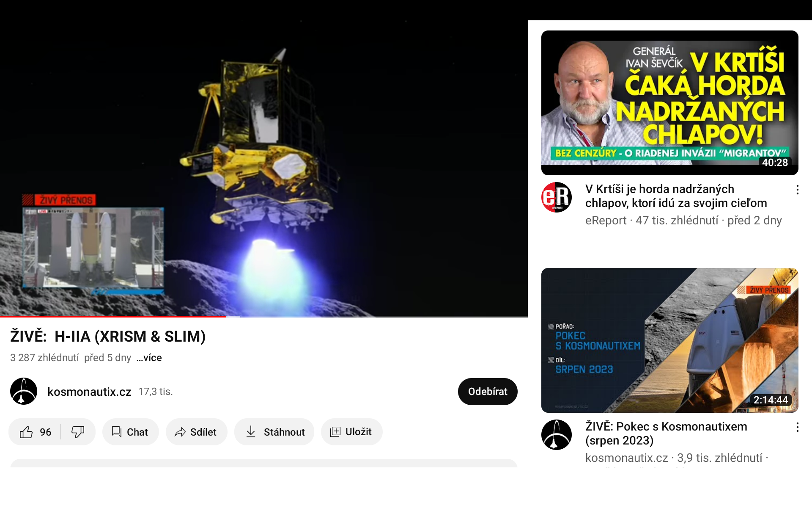Open options menu for V Krtíši video
The width and height of the screenshot is (812, 508).
[797, 190]
